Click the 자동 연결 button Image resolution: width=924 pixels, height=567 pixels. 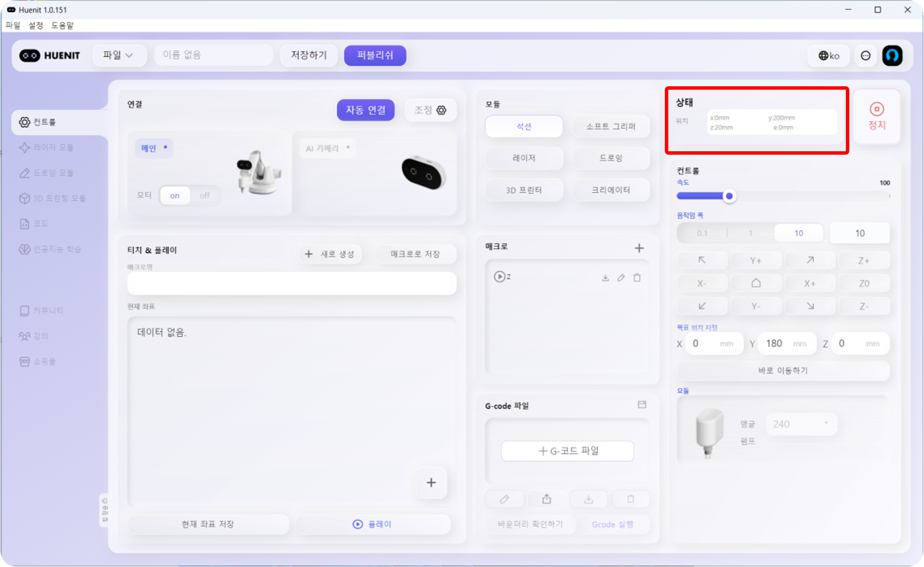[x=365, y=110]
